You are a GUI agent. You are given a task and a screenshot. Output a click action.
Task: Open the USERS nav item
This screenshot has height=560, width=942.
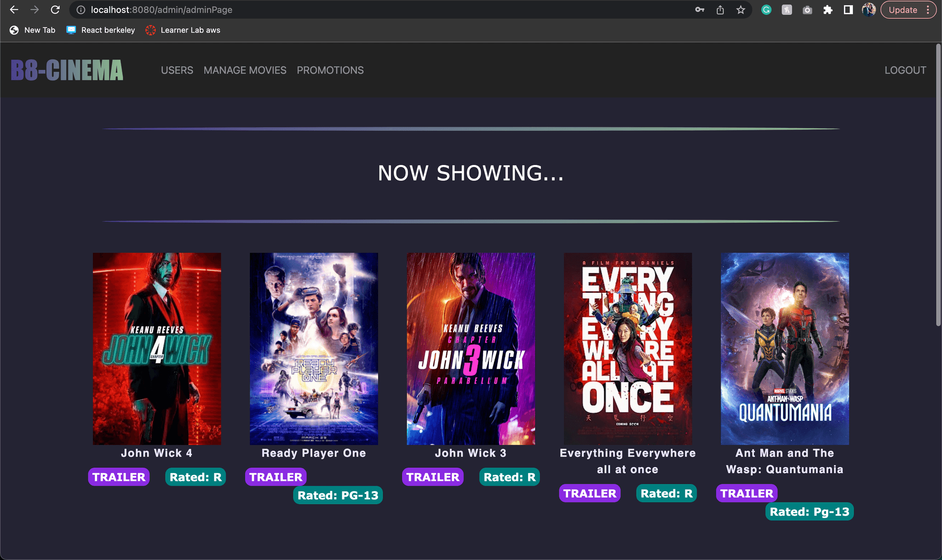pos(177,70)
